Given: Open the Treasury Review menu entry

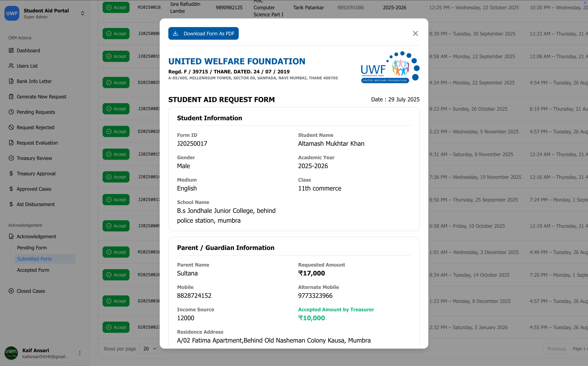Looking at the screenshot, I should pos(34,158).
